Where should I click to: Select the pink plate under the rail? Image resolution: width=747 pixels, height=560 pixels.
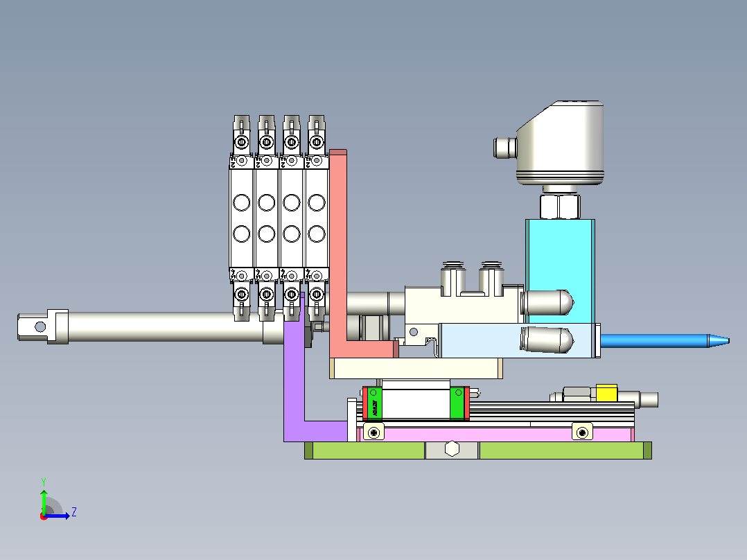495,434
